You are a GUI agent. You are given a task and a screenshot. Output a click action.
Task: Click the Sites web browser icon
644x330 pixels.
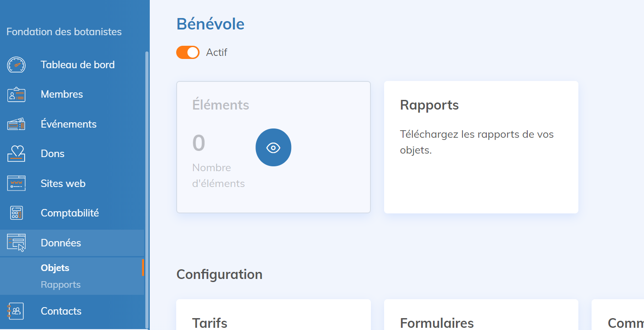click(x=16, y=183)
